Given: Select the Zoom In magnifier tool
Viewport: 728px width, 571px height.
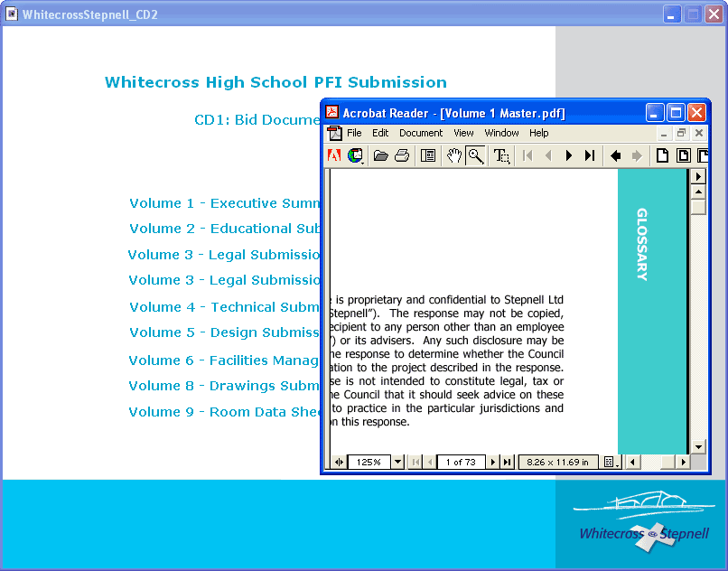Looking at the screenshot, I should point(476,155).
